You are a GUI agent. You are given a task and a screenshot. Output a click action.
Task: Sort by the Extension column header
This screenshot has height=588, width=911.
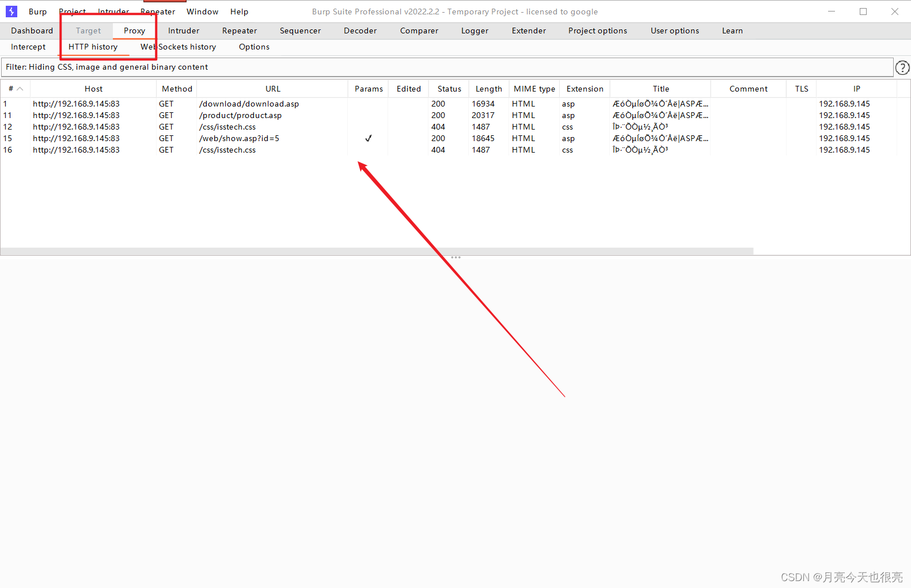(585, 89)
